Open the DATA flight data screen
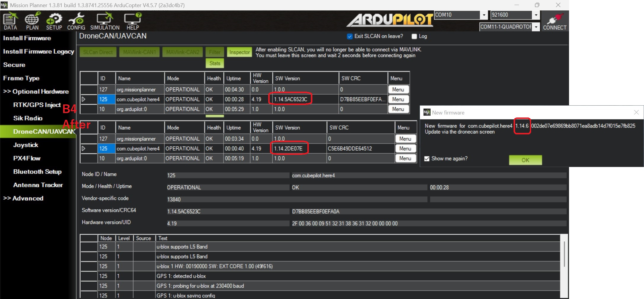Viewport: 644px width, 299px height. (x=10, y=21)
